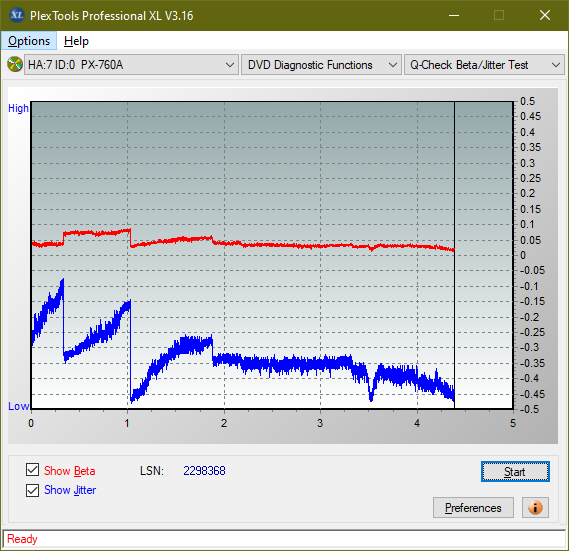Click the PlexTools XL app icon
The width and height of the screenshot is (569, 551).
point(16,15)
